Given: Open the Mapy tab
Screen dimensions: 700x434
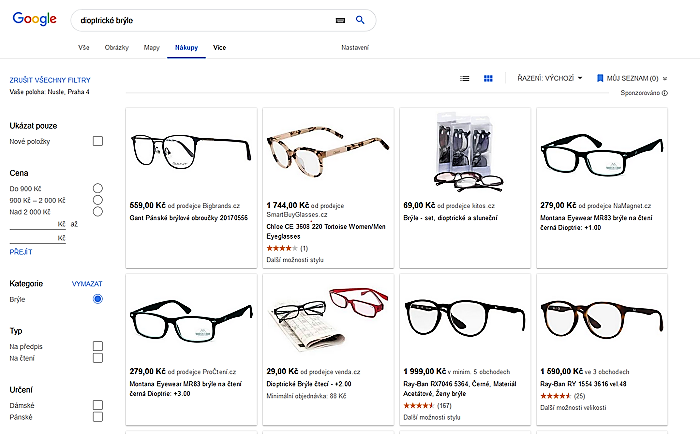Looking at the screenshot, I should point(151,47).
